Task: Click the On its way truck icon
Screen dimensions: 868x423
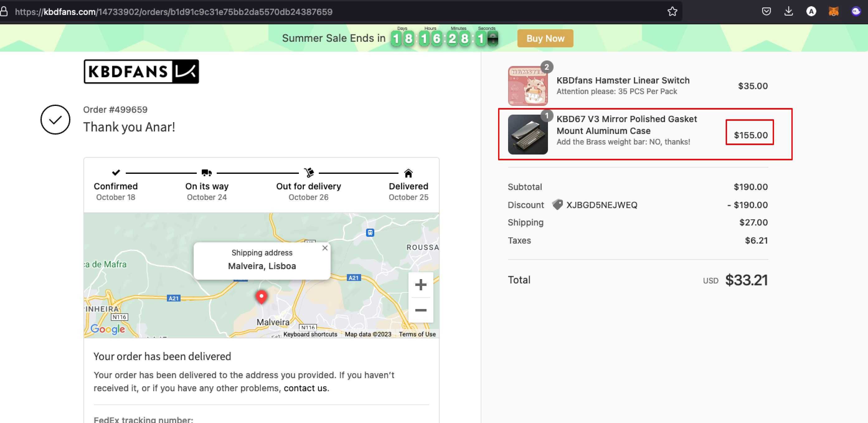Action: point(206,173)
